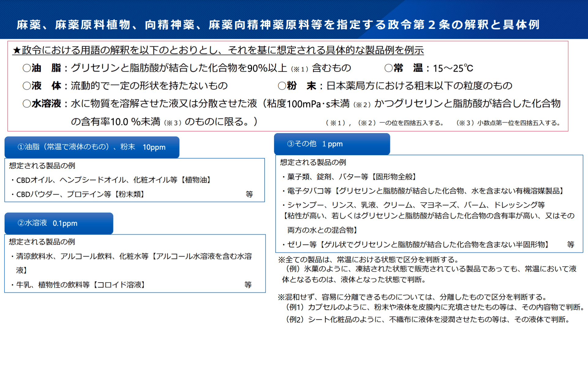Screen dimensions: 588x392
Task: Click the circle bullet beside 常温
Action: tap(388, 68)
